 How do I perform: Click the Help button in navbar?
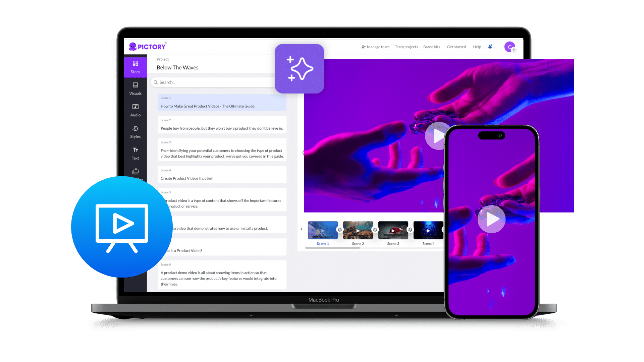(x=477, y=47)
